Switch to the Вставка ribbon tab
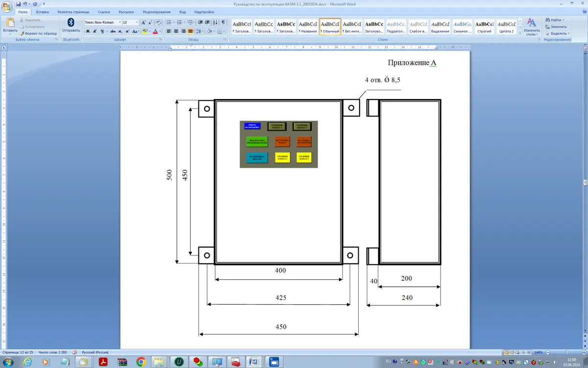588x368 pixels. pos(42,12)
